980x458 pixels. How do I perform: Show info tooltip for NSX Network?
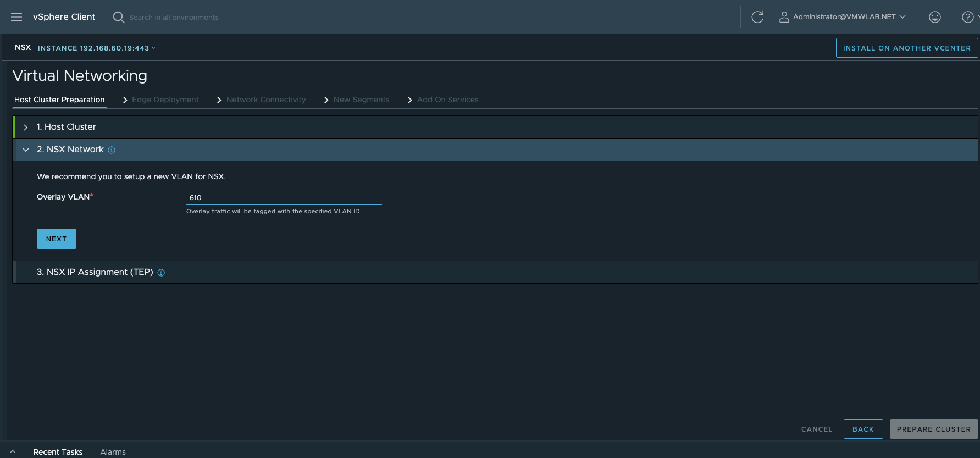[112, 150]
